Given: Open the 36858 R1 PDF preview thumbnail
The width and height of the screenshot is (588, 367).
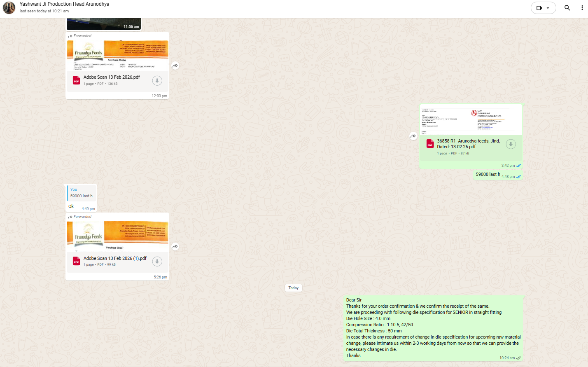Looking at the screenshot, I should (471, 120).
